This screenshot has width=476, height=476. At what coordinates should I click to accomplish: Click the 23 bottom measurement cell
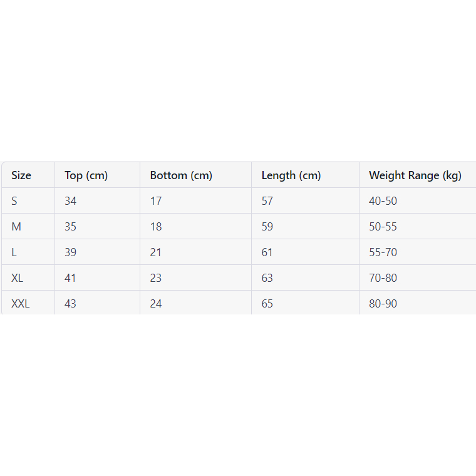point(156,278)
